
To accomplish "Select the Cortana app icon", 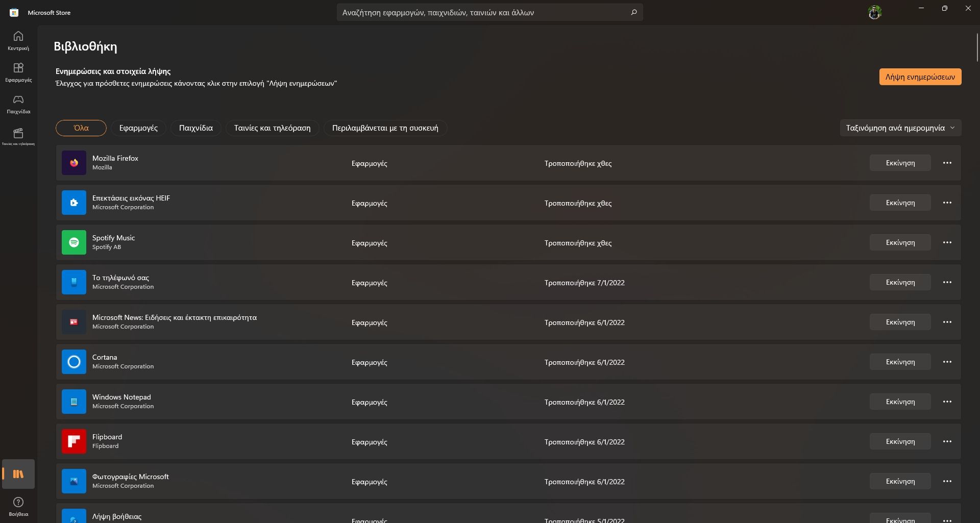I will [x=73, y=362].
